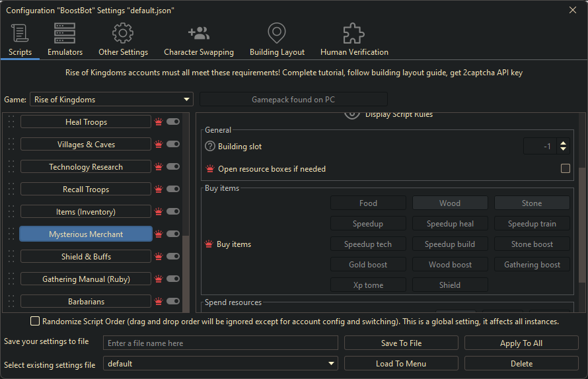Click the script list vertical scrollbar
Viewport: 588px width, 379px height.
click(x=186, y=273)
